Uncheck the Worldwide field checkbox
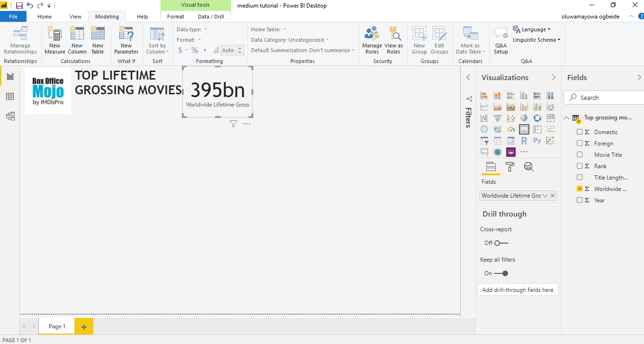The width and height of the screenshot is (644, 344). point(580,189)
